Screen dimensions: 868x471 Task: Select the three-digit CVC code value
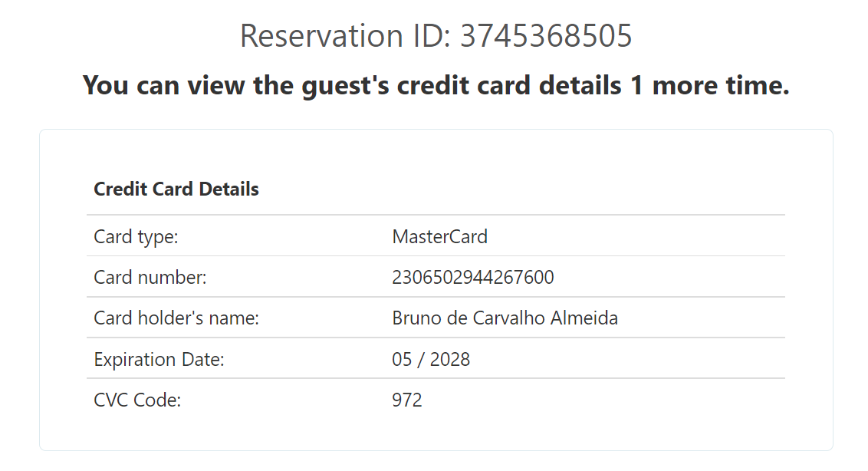[407, 400]
